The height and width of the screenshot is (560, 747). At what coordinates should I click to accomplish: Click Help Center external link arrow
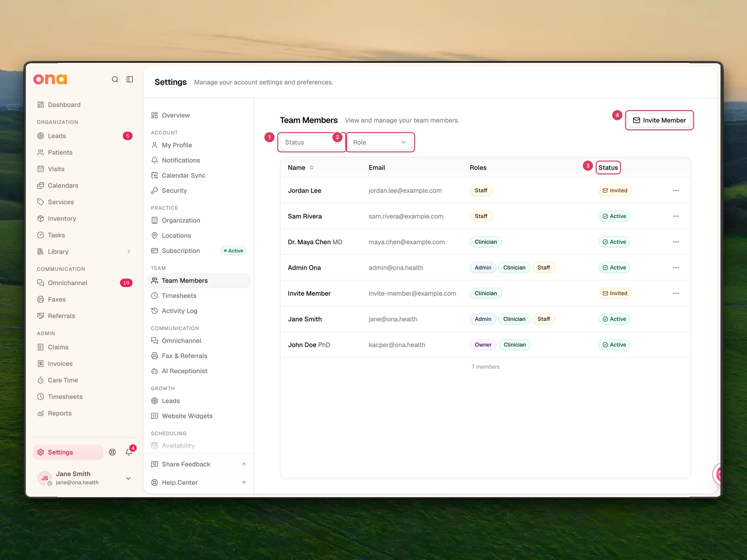[244, 483]
